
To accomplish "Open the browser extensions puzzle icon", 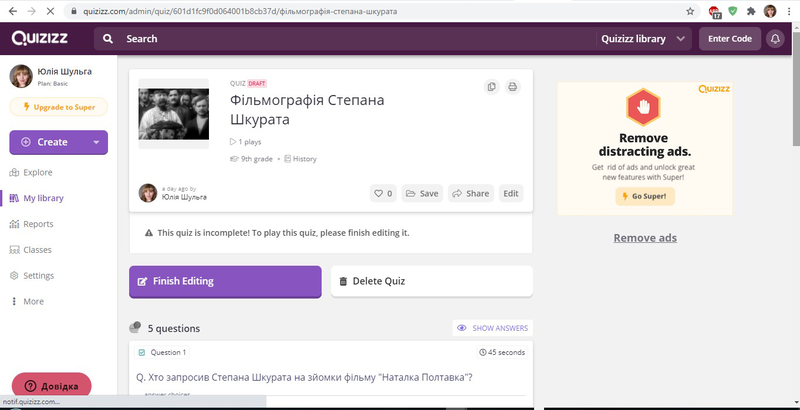I will click(x=750, y=11).
